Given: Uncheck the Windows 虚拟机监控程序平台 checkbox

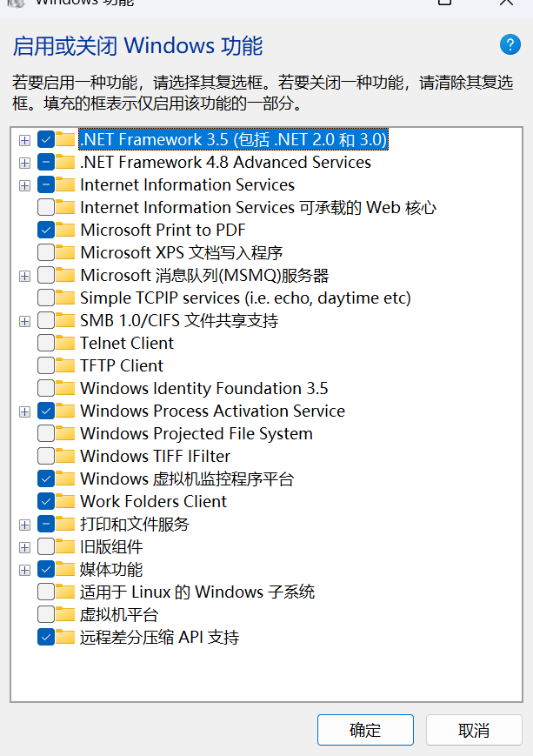Looking at the screenshot, I should (45, 478).
